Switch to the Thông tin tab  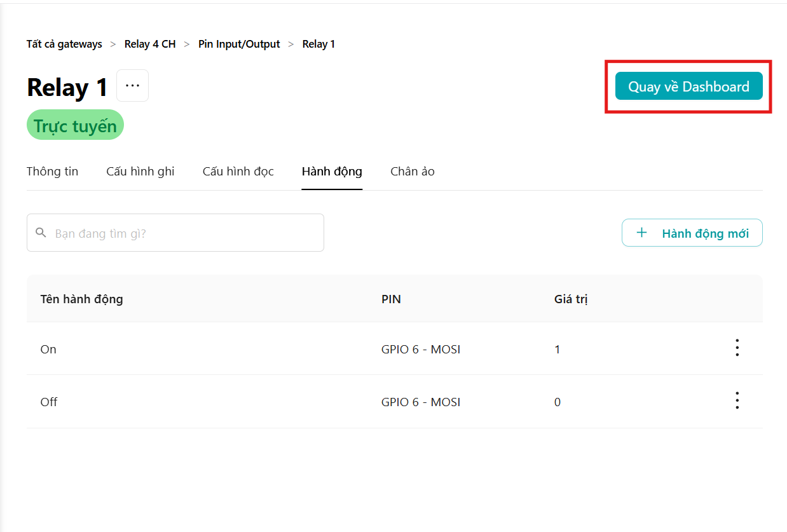pos(52,172)
